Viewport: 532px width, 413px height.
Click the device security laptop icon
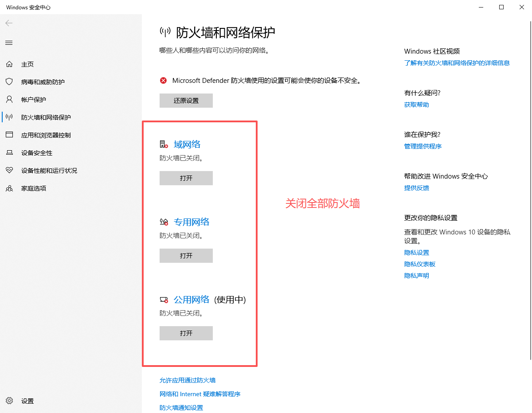click(x=9, y=153)
